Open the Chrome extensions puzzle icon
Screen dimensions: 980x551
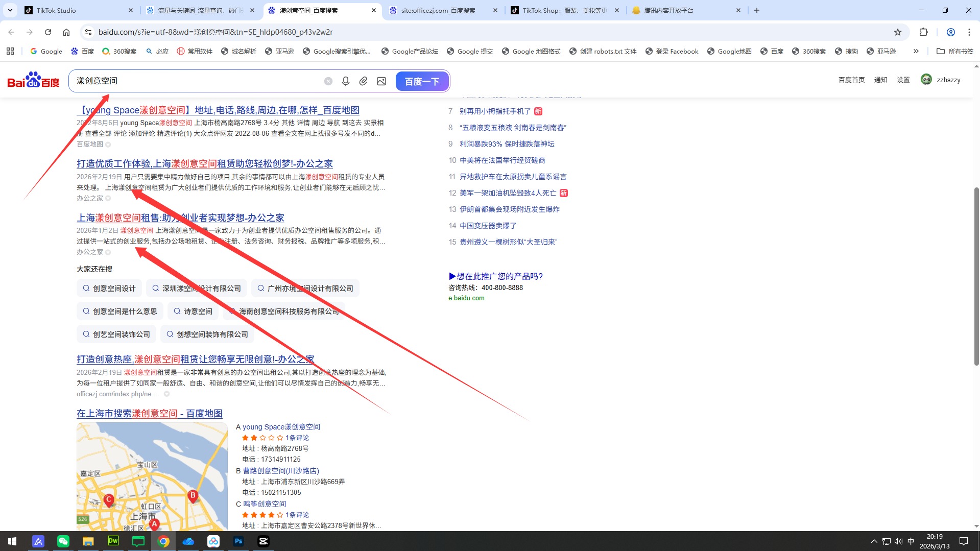coord(923,32)
